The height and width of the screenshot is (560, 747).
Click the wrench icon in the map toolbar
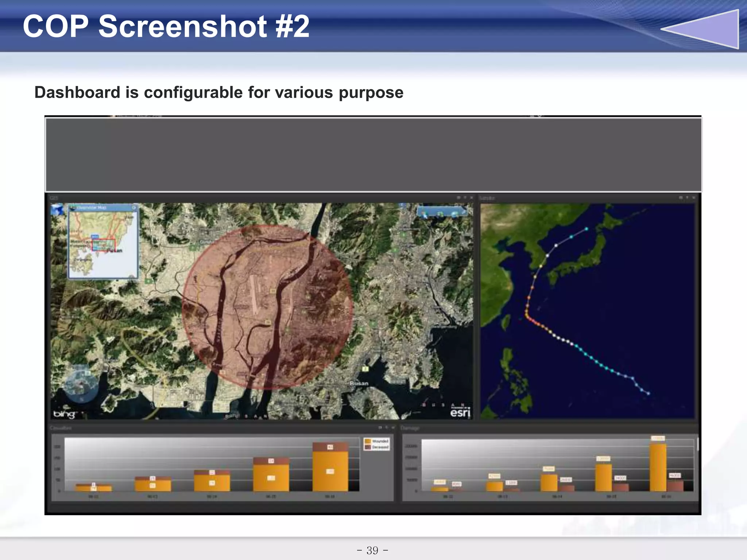point(464,211)
